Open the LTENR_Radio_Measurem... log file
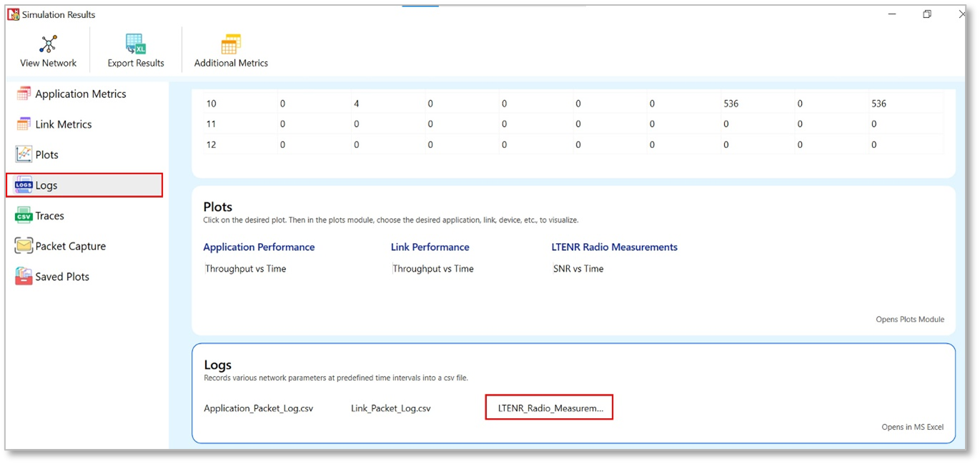This screenshot has height=464, width=980. coord(550,408)
